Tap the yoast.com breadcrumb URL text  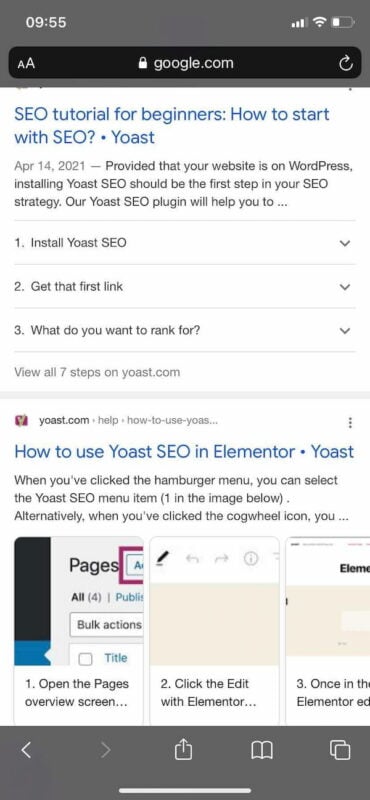(129, 421)
